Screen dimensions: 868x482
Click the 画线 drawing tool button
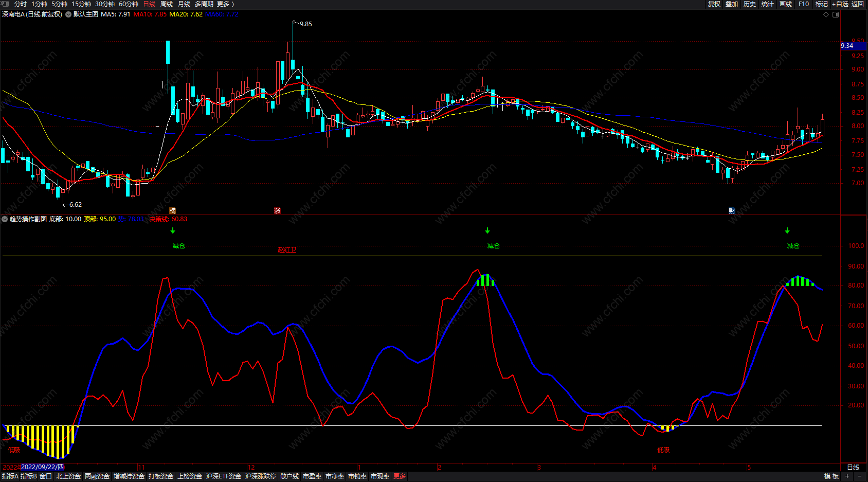[786, 4]
